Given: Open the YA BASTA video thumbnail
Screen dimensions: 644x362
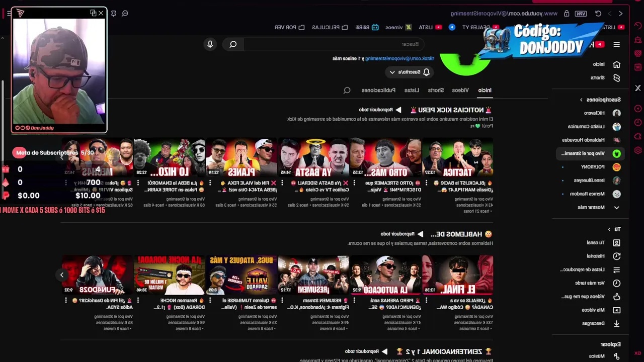Looking at the screenshot, I should click(313, 157).
